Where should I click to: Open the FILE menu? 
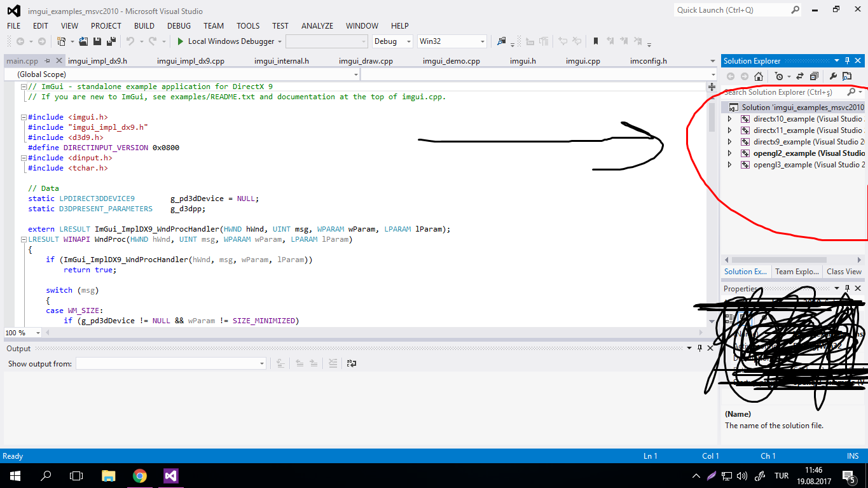tap(13, 25)
